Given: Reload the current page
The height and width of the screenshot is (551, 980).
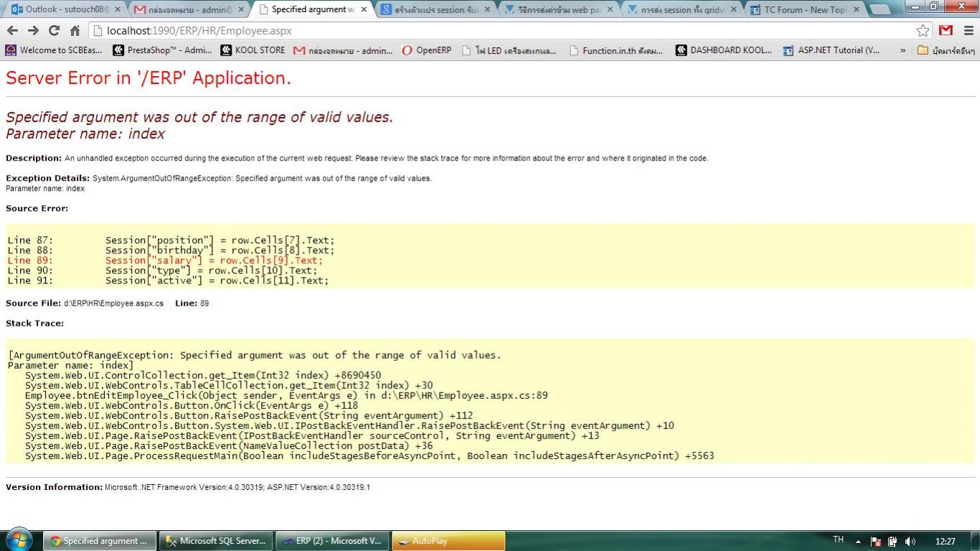Looking at the screenshot, I should [54, 30].
